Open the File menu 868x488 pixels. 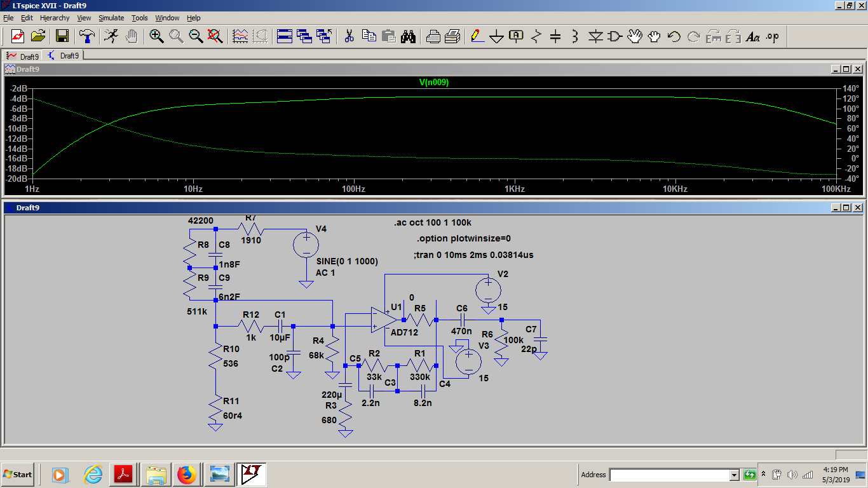pyautogui.click(x=8, y=18)
